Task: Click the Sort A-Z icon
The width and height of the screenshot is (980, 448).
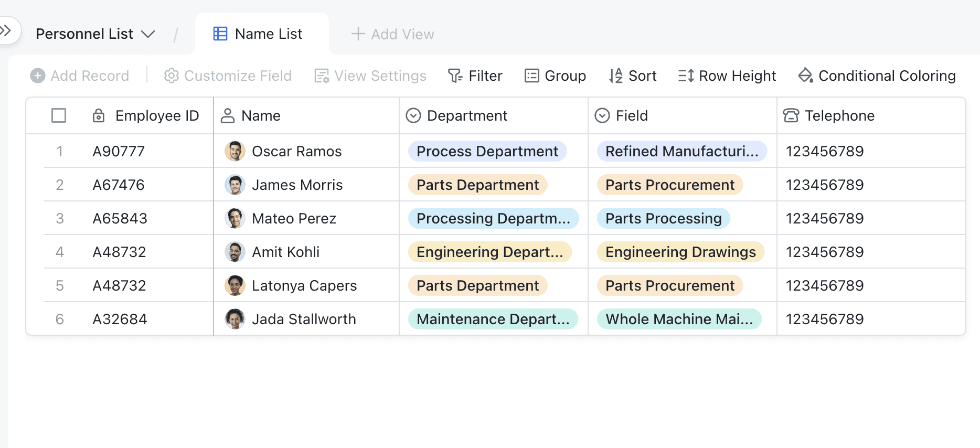Action: tap(615, 76)
